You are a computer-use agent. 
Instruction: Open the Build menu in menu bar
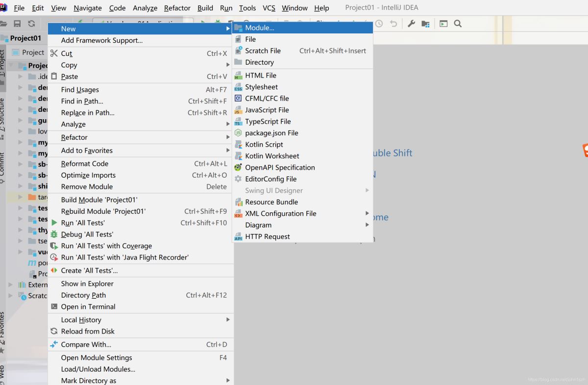pos(205,8)
